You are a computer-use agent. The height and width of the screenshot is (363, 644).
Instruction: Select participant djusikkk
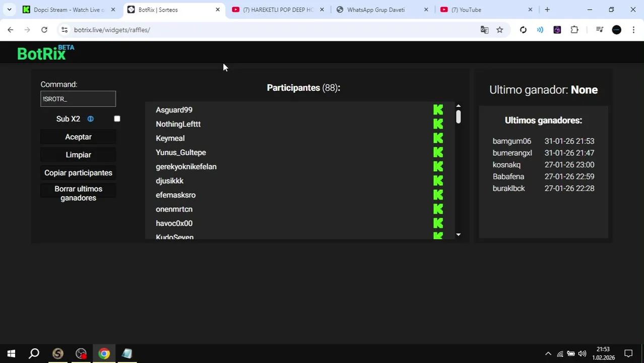tap(169, 180)
